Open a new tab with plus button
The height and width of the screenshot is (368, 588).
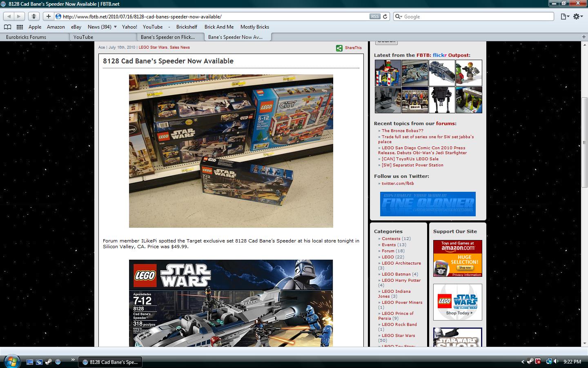pos(584,37)
